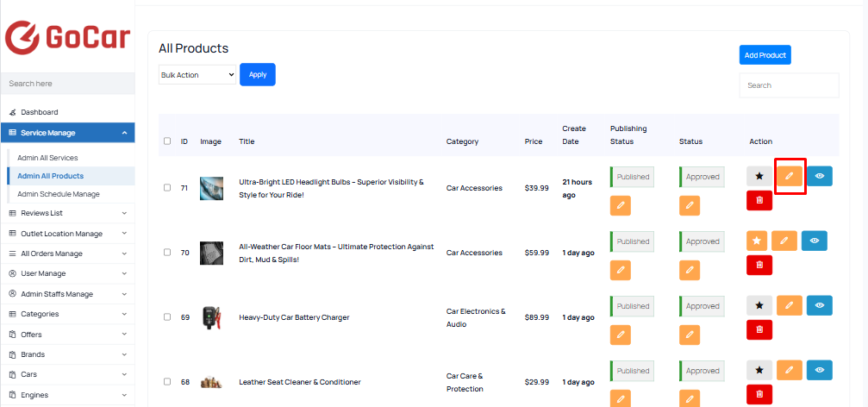
Task: Click the blue Apply button
Action: (x=258, y=74)
